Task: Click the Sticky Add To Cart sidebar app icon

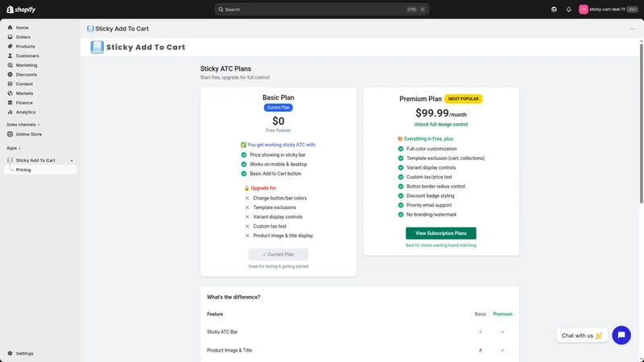Action: click(10, 160)
